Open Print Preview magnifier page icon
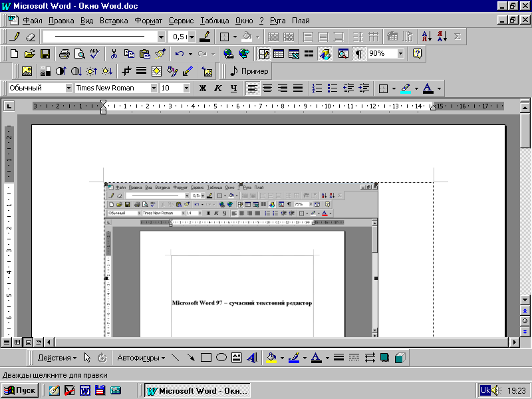This screenshot has width=532, height=399. point(79,54)
